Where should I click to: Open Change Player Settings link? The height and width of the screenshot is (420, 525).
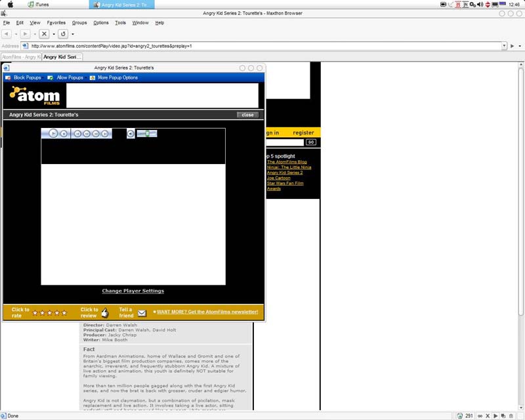pos(133,291)
